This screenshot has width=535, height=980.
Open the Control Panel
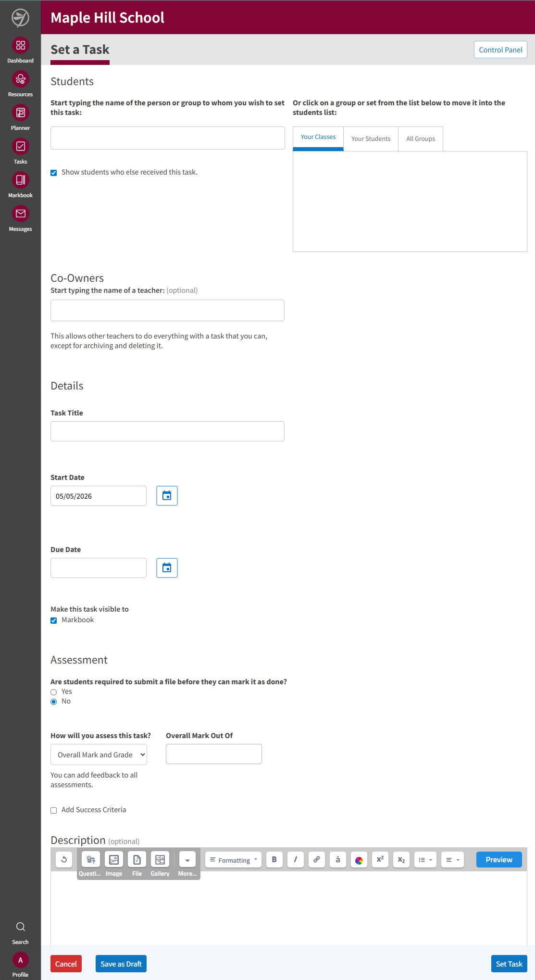click(500, 50)
